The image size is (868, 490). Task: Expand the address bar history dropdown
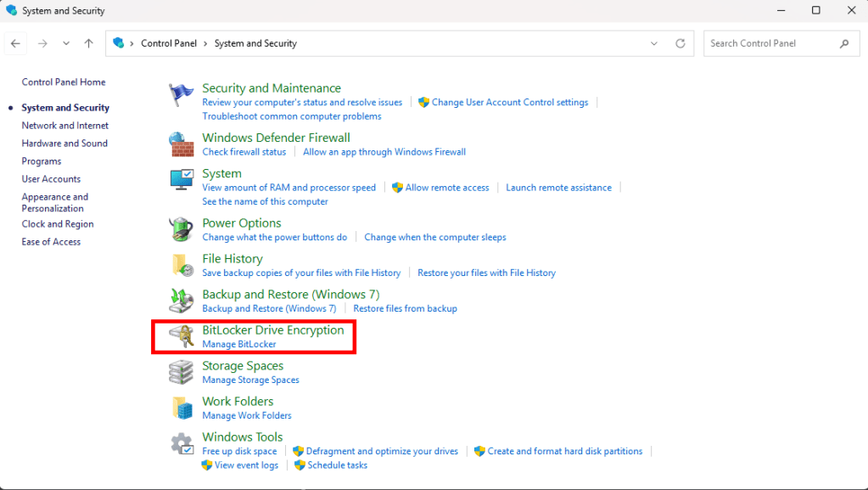point(654,43)
